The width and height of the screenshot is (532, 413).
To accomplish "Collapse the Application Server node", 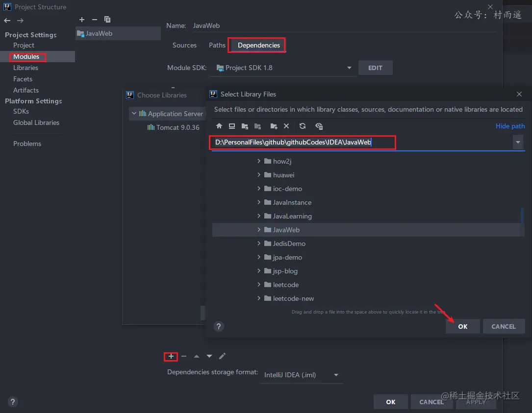I will tap(134, 114).
